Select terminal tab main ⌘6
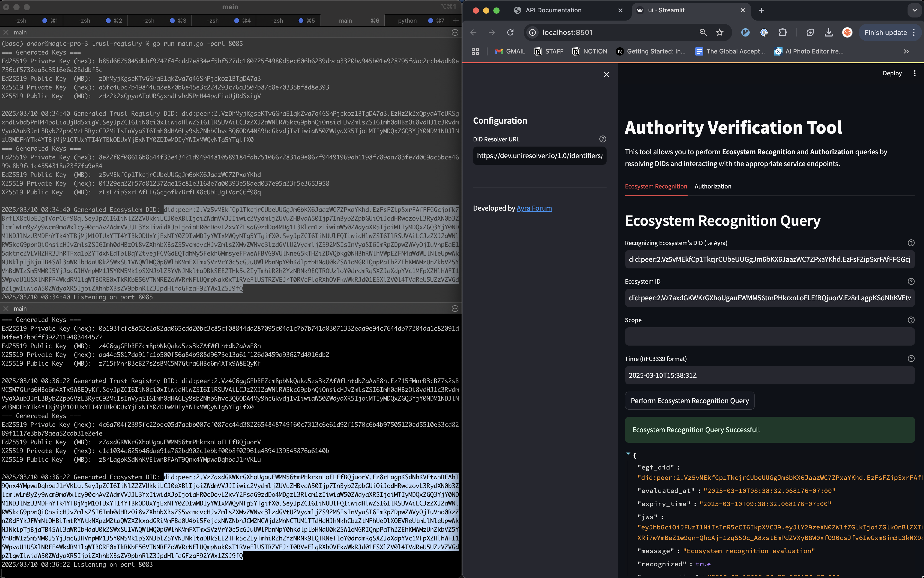 [x=353, y=21]
